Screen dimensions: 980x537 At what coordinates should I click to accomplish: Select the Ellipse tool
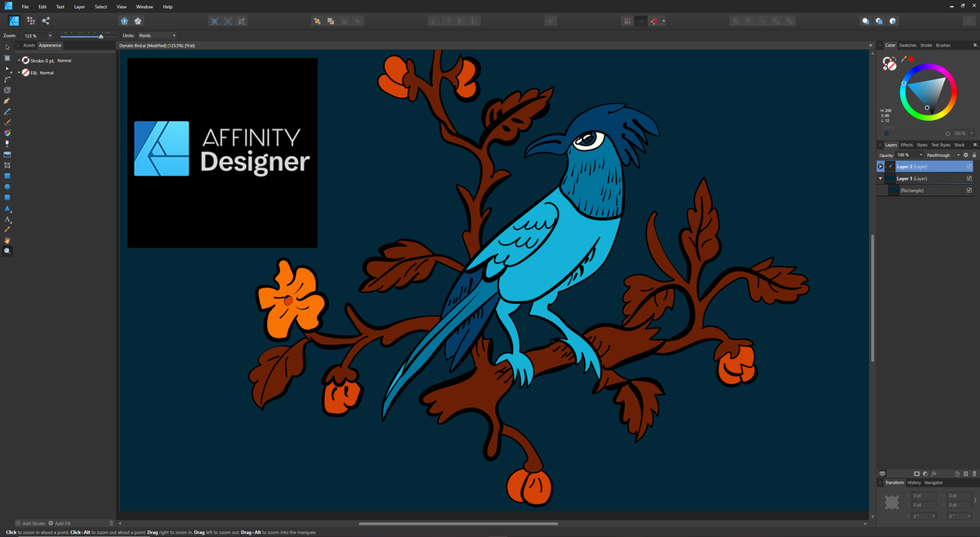tap(7, 187)
